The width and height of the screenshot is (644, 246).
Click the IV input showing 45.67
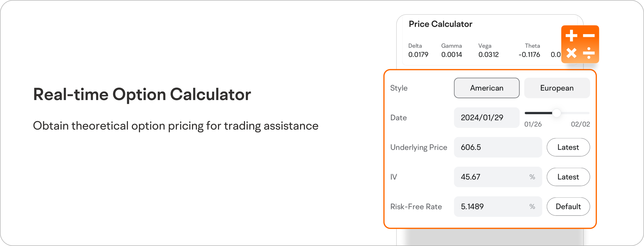pos(491,177)
